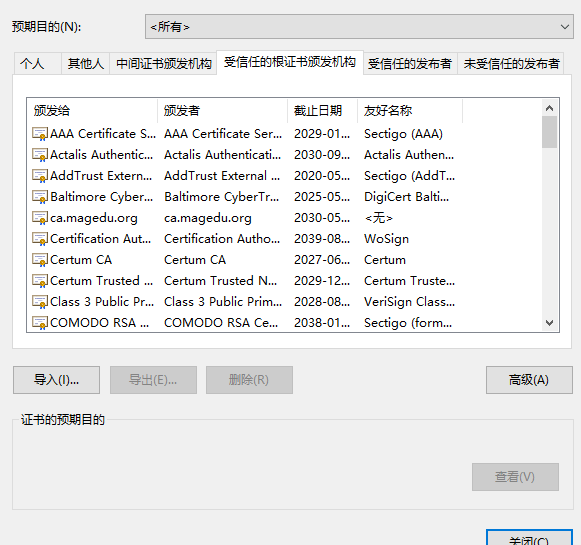Click expiry date '2020-05...' cell
The width and height of the screenshot is (581, 545).
[x=322, y=176]
